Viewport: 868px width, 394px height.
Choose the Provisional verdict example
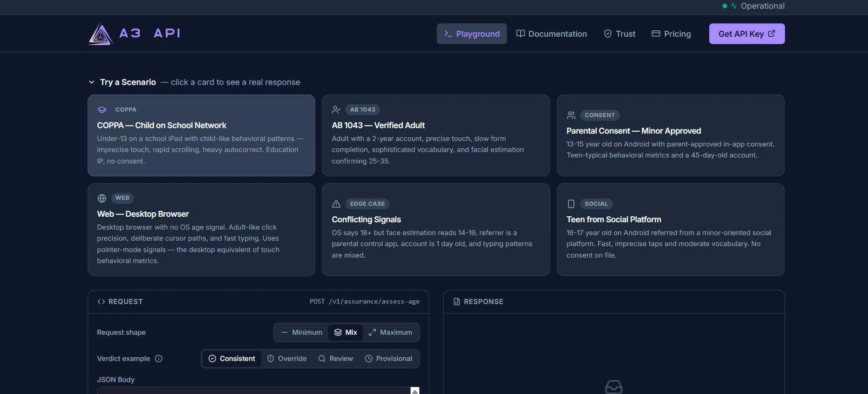pyautogui.click(x=389, y=359)
